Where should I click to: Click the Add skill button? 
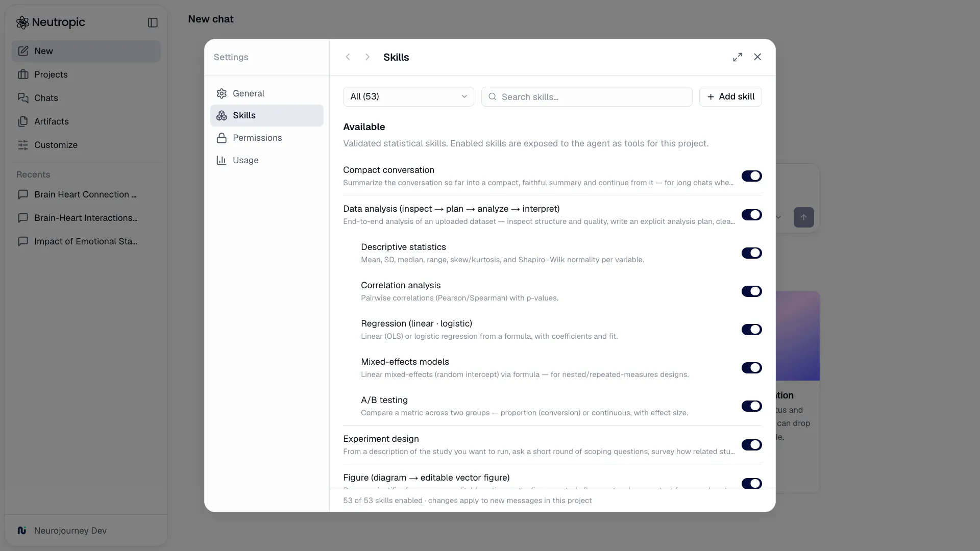[x=730, y=97]
